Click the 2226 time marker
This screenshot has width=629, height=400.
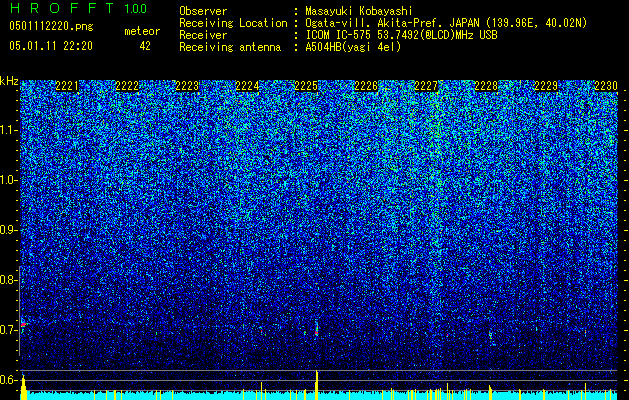pos(366,86)
